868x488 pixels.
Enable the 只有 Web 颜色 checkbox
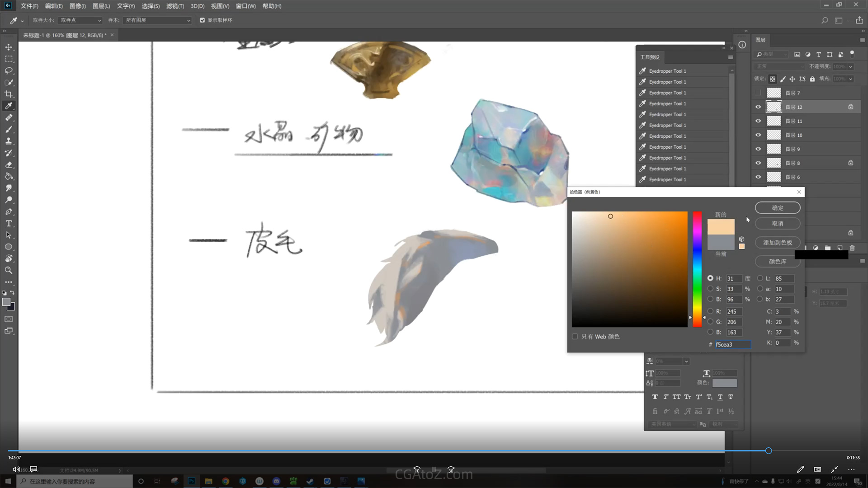coord(575,336)
